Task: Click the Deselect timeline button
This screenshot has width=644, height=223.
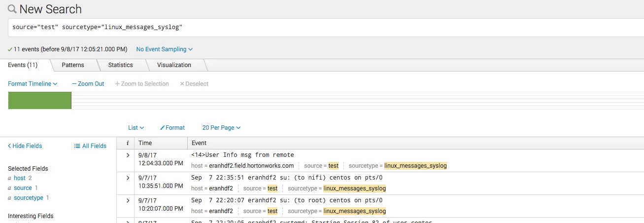Action: point(194,84)
